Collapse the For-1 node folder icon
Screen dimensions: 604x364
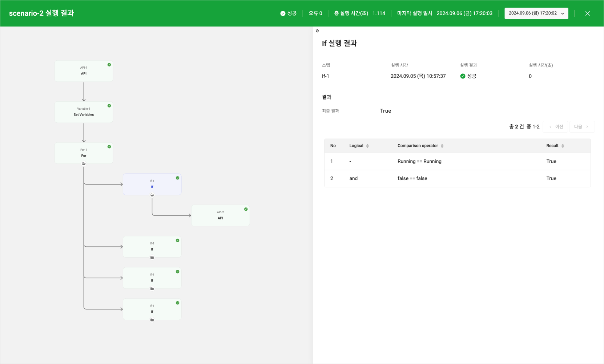84,164
